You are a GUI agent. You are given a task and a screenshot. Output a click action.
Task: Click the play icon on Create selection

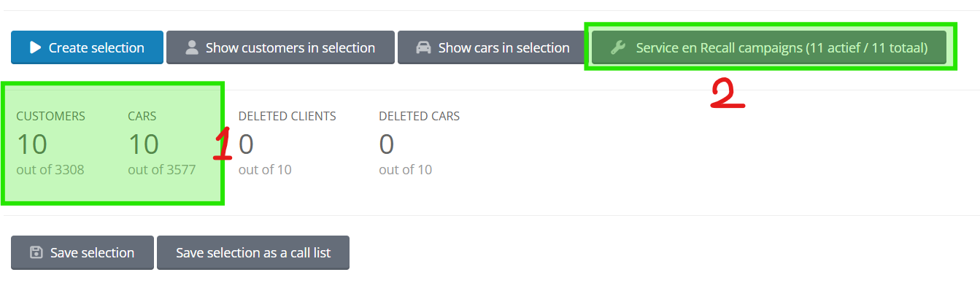click(x=35, y=47)
